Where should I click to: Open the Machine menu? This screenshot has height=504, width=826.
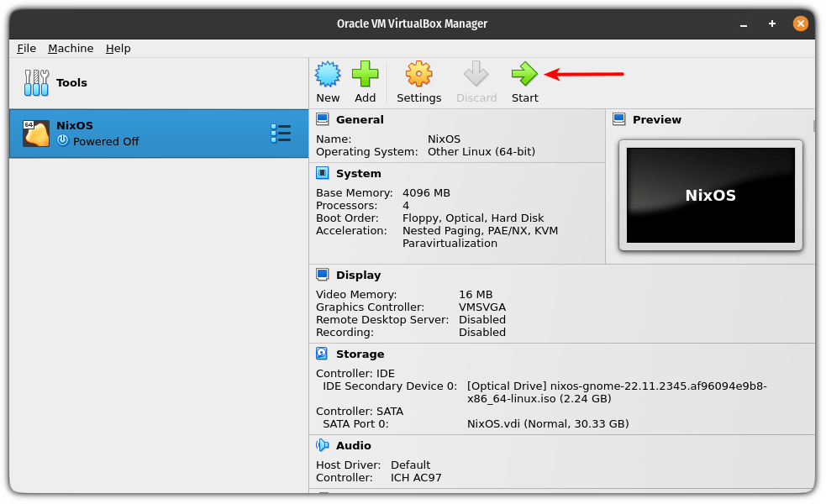tap(71, 49)
